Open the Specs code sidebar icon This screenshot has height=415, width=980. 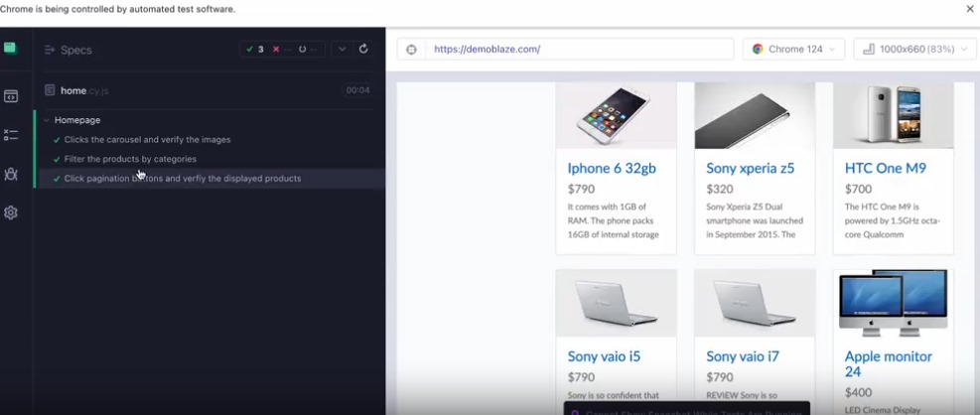11,96
